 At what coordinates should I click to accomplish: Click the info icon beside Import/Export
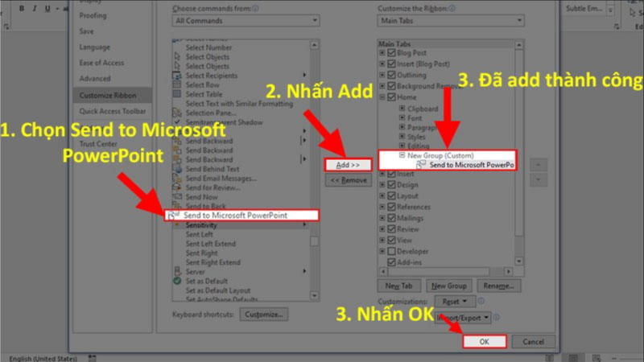[497, 317]
